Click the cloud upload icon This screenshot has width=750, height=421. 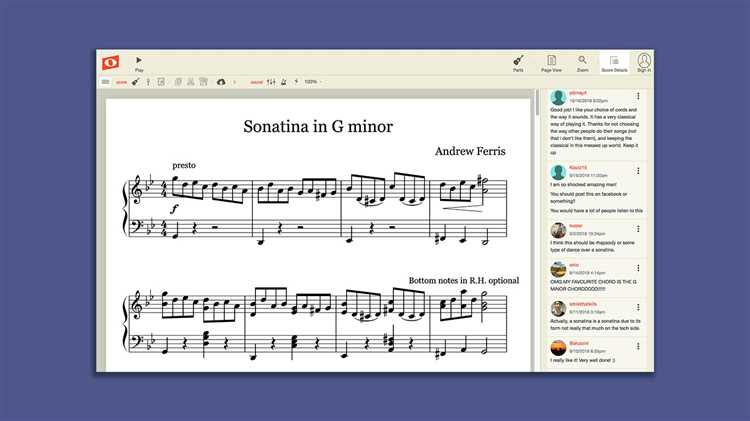(x=221, y=82)
